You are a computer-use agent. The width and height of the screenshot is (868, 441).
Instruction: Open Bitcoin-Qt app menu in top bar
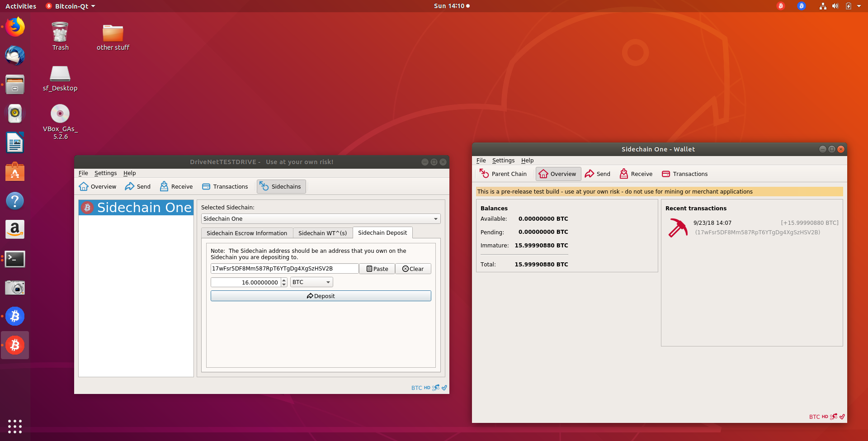tap(71, 6)
